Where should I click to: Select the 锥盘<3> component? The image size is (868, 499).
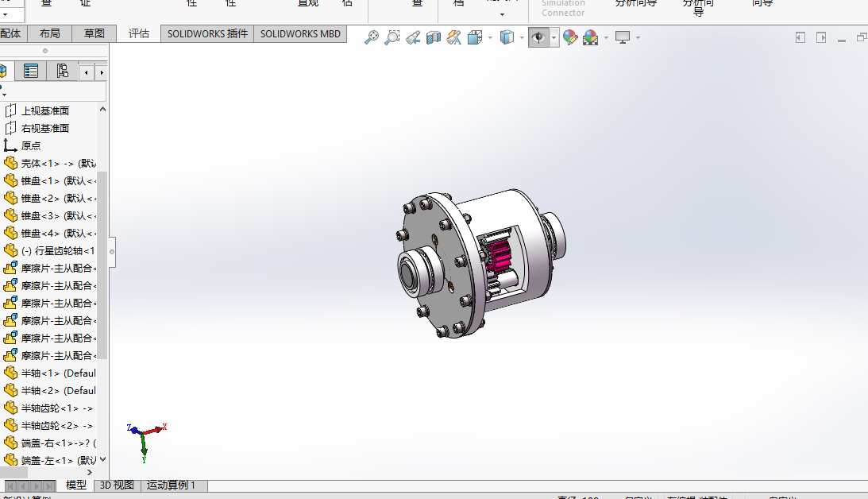pyautogui.click(x=58, y=216)
